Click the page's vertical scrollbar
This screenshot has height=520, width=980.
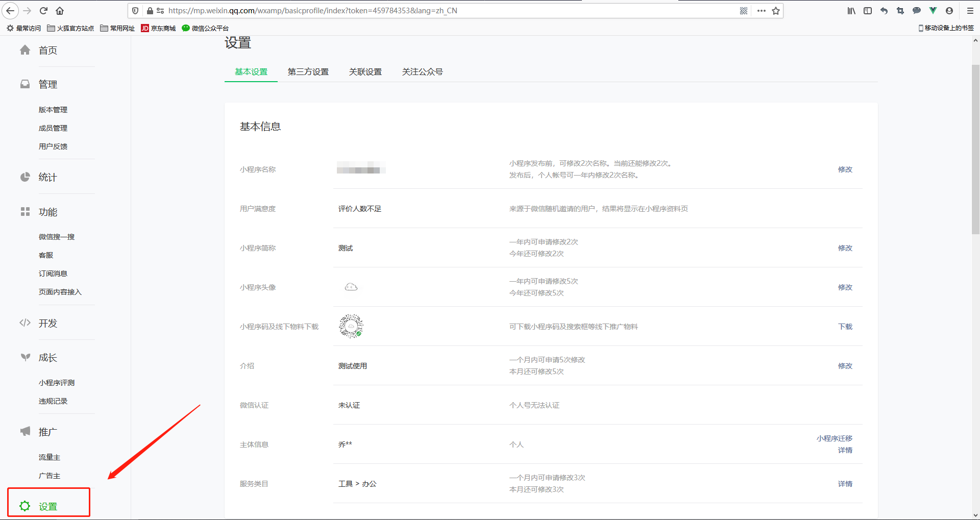(x=975, y=149)
